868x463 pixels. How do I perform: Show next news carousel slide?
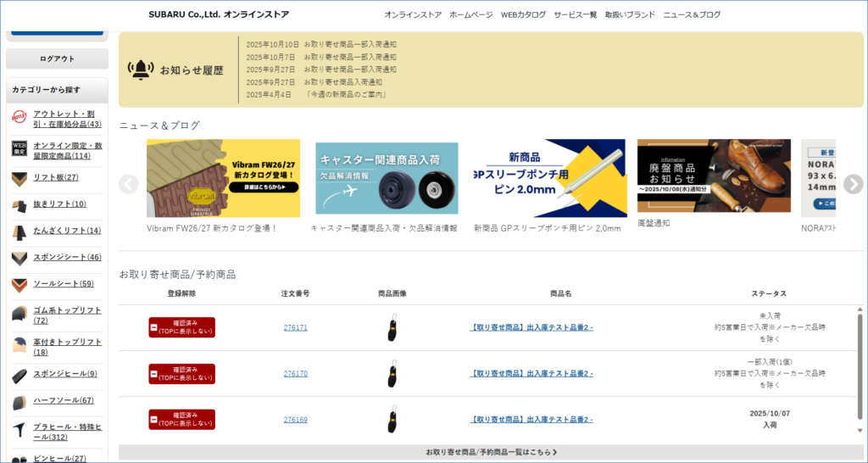click(x=853, y=184)
